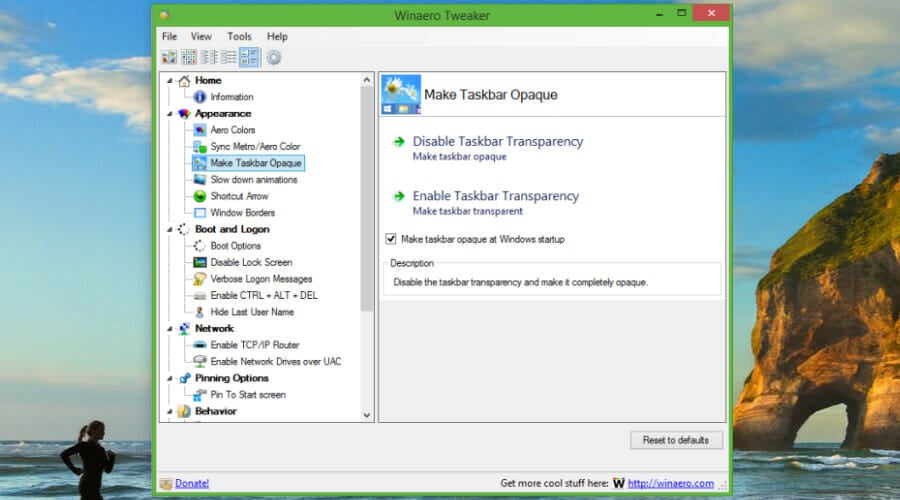Select Hide Last User Name item
The height and width of the screenshot is (500, 900).
(x=252, y=312)
